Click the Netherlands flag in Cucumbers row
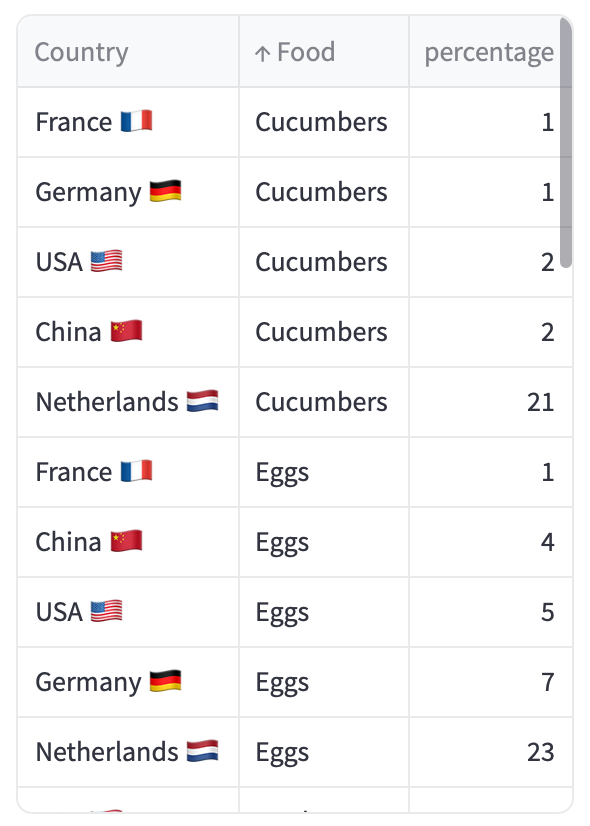 point(203,401)
